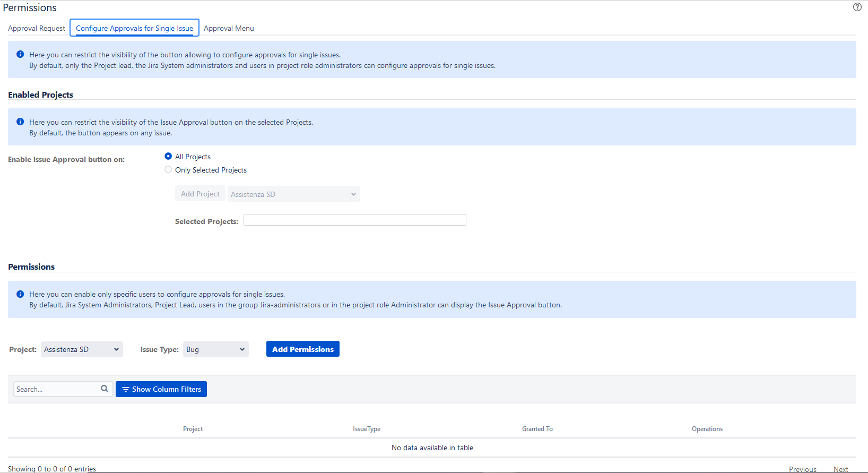Select Only Selected Projects radio option

(168, 170)
